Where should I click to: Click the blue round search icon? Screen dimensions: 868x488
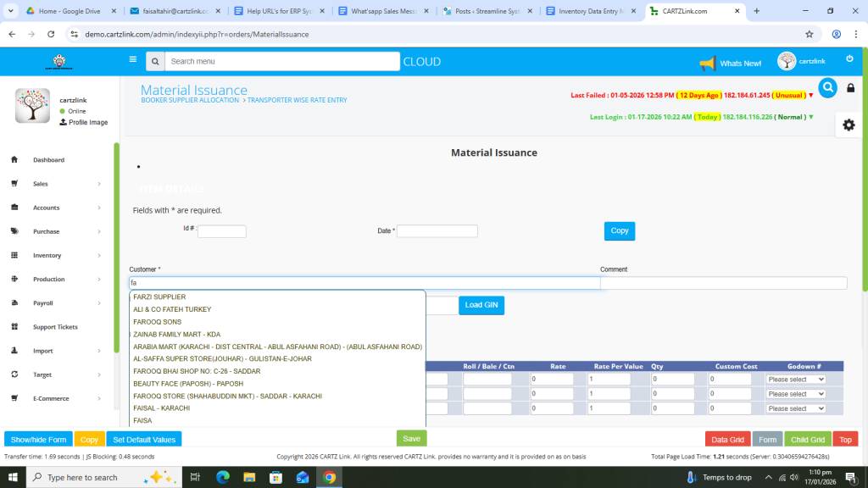tap(827, 87)
